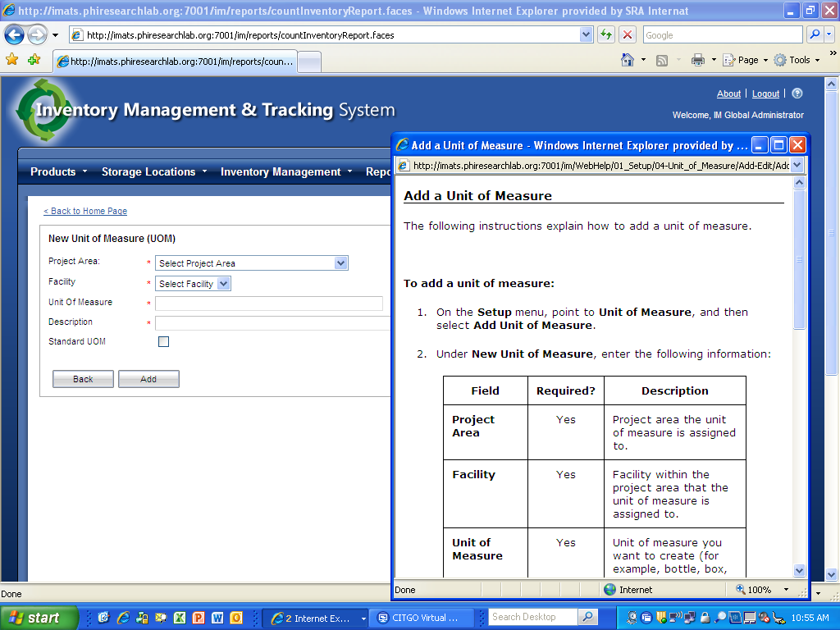
Task: Launch Internet Explorer from Quick Launch
Action: point(123,618)
